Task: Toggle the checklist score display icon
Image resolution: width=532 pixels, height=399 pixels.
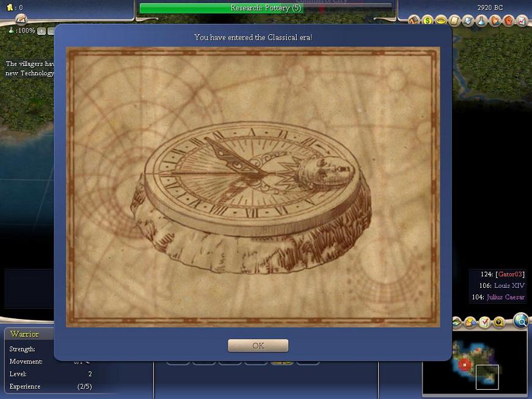Action: tap(485, 321)
